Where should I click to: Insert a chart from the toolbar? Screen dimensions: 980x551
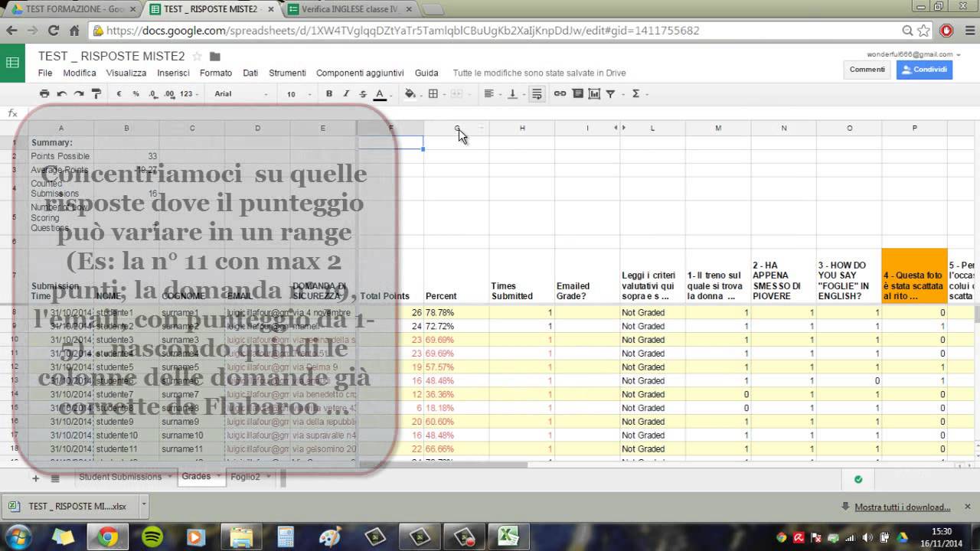point(593,93)
